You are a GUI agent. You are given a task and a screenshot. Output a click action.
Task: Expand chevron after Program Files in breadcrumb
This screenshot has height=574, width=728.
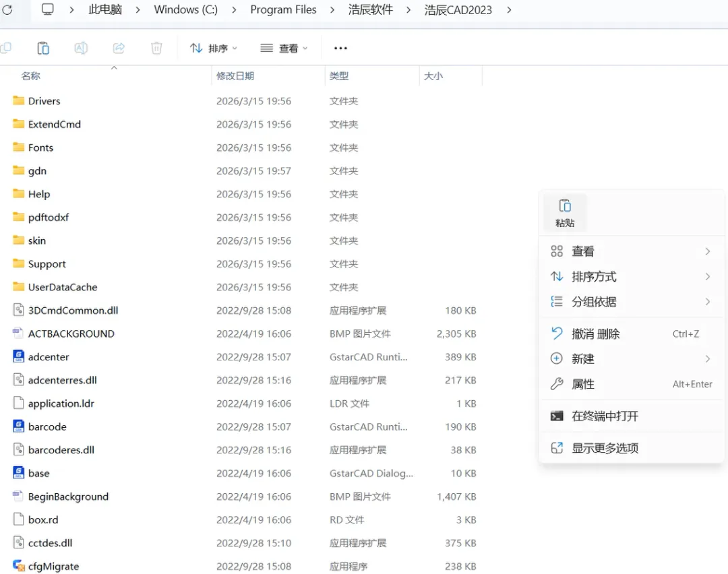[x=332, y=9]
